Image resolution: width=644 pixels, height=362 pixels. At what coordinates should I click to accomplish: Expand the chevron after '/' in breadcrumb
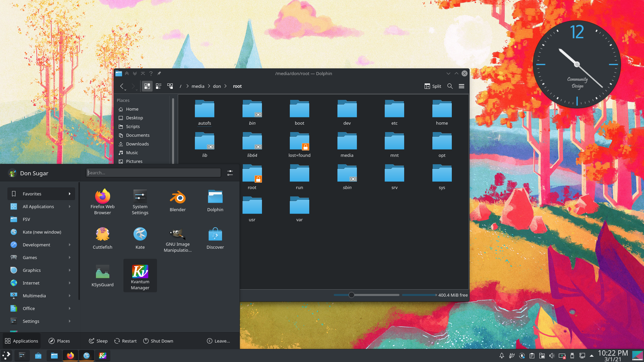click(187, 86)
